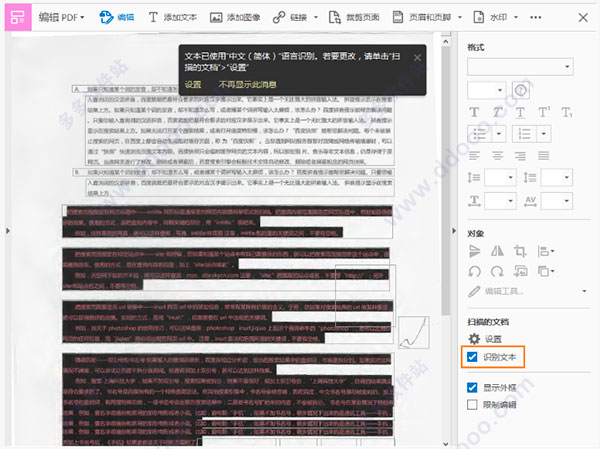Click the replace image icon
Viewport: 600px width, 449px height.
pyautogui.click(x=520, y=271)
